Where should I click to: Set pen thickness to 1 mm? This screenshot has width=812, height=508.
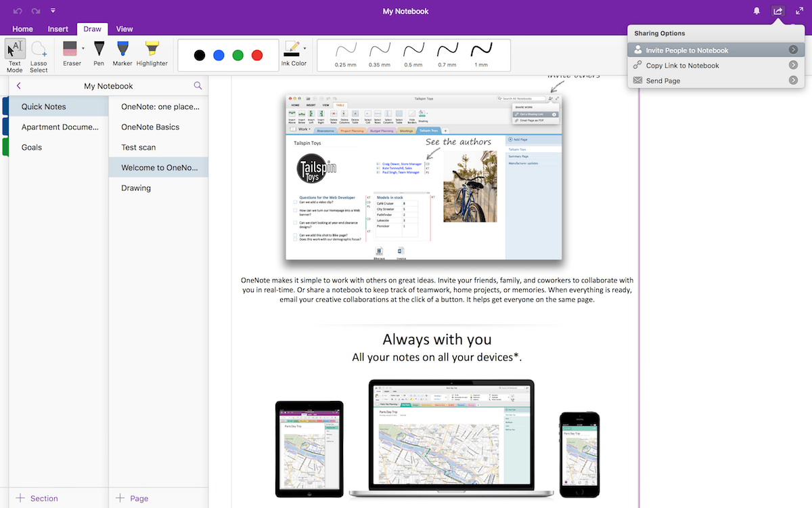481,56
